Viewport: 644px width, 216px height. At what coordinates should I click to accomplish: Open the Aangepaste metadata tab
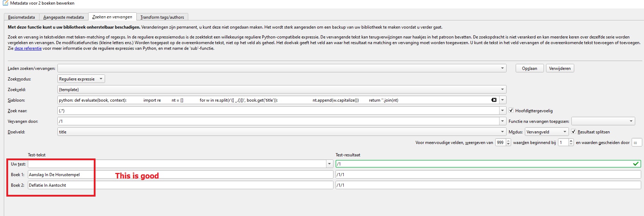(63, 17)
